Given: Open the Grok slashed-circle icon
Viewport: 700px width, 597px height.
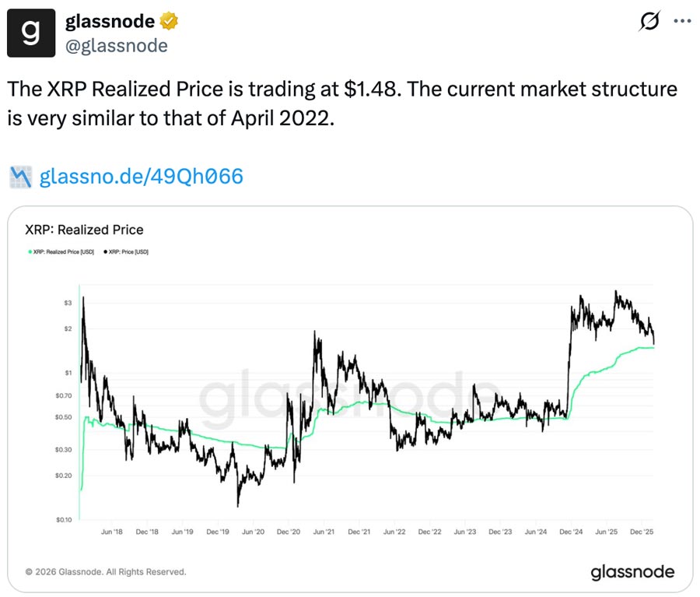Looking at the screenshot, I should [649, 23].
